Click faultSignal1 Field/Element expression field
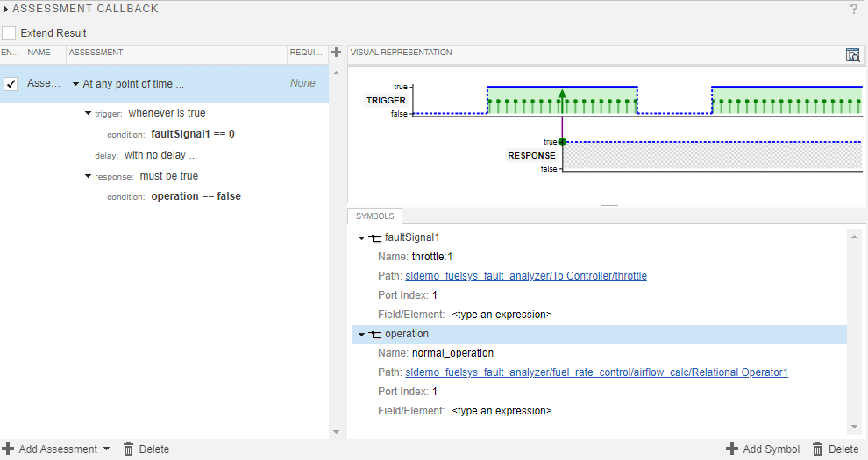868x460 pixels. pyautogui.click(x=502, y=314)
